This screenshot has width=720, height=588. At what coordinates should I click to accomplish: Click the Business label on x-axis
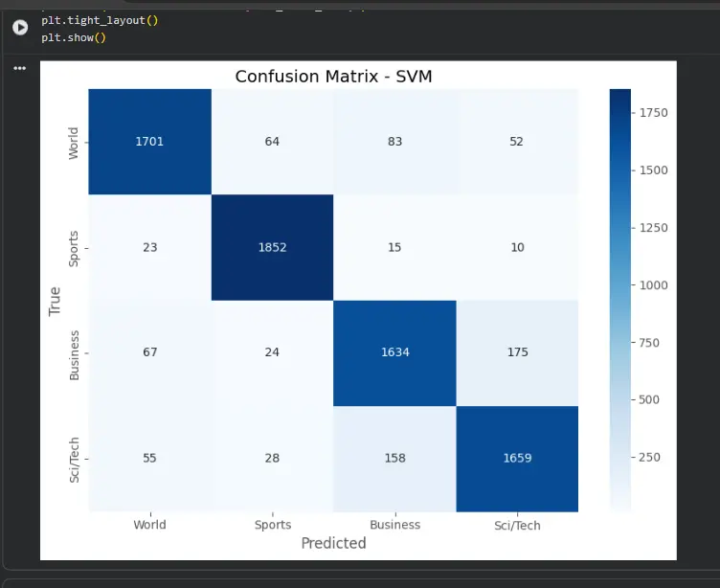click(x=394, y=525)
